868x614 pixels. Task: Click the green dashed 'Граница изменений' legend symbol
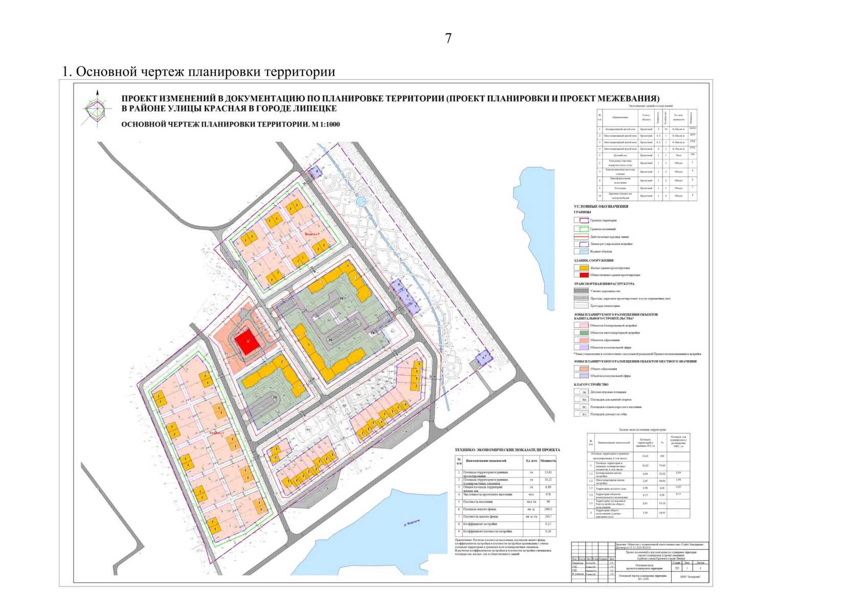coord(581,229)
